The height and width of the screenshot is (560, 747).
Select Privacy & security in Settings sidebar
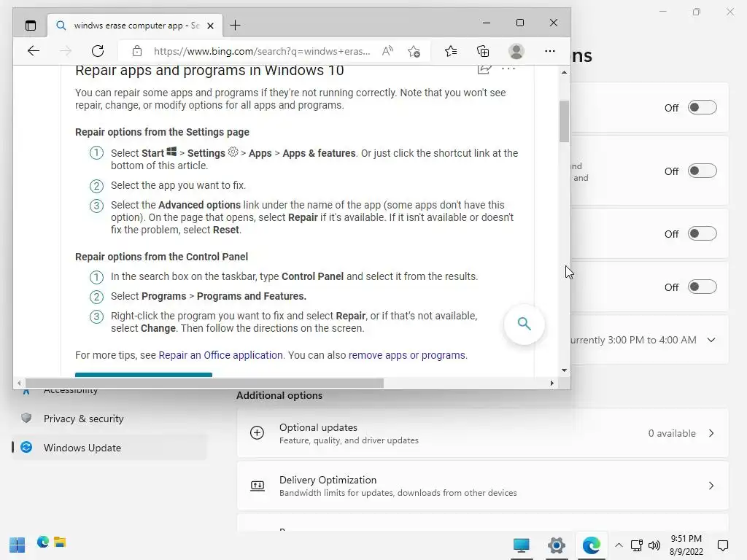pyautogui.click(x=109, y=419)
